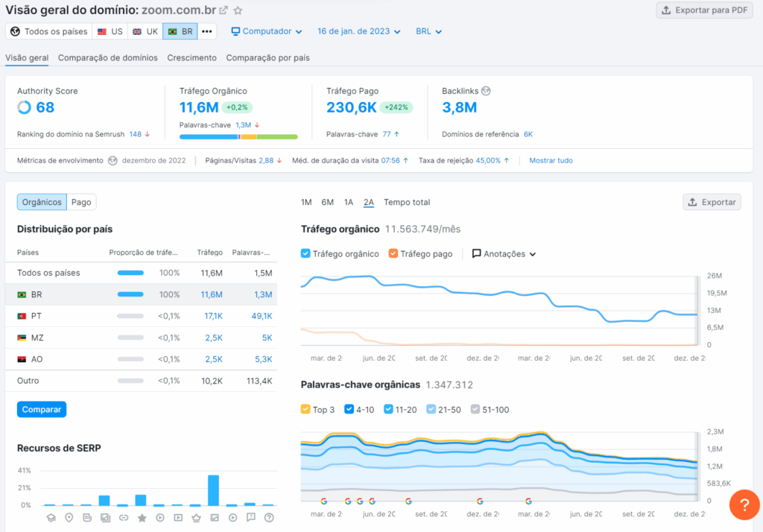This screenshot has width=763, height=532.
Task: Click Exportar para PDF button
Action: tap(704, 10)
